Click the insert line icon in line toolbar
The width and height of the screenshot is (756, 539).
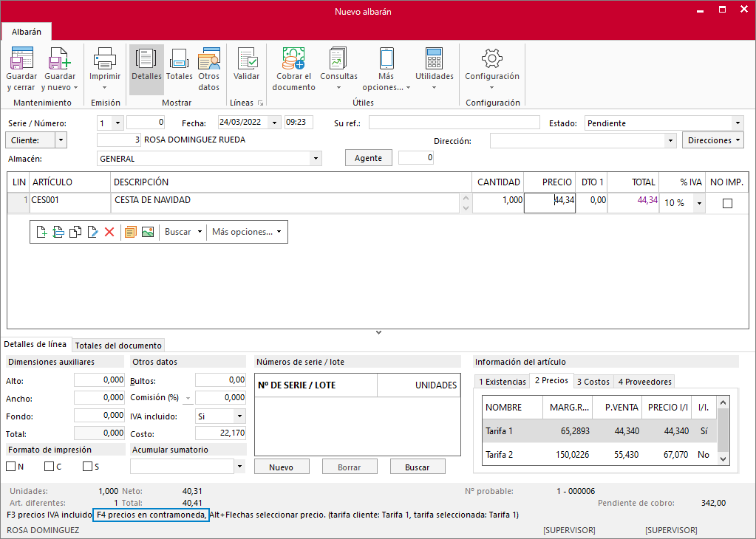(x=58, y=232)
